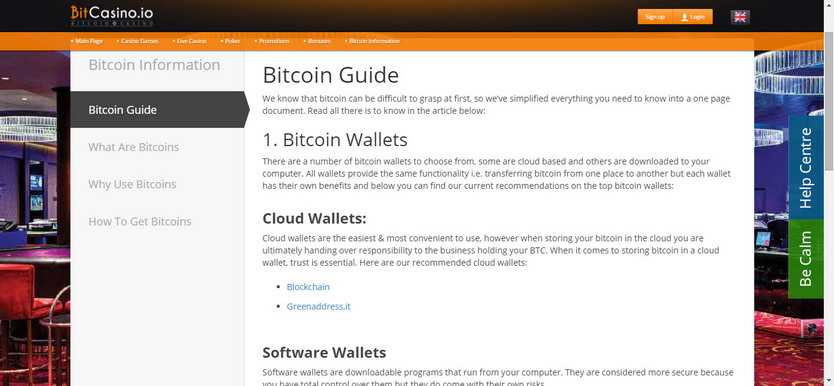This screenshot has height=386, width=834.
Task: Click the 'Cloud Wallets:' heading
Action: (314, 219)
